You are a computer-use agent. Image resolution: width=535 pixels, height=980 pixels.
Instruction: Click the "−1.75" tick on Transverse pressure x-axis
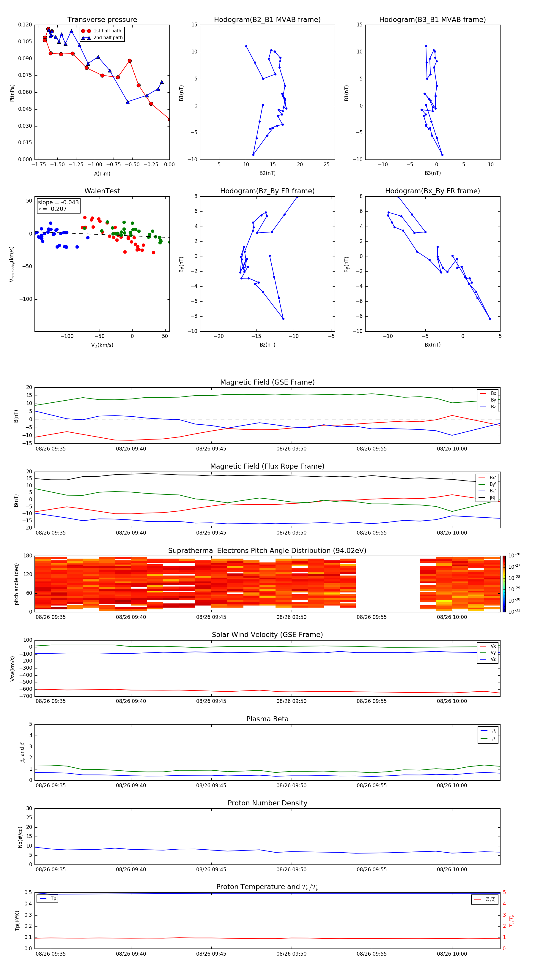click(x=38, y=165)
